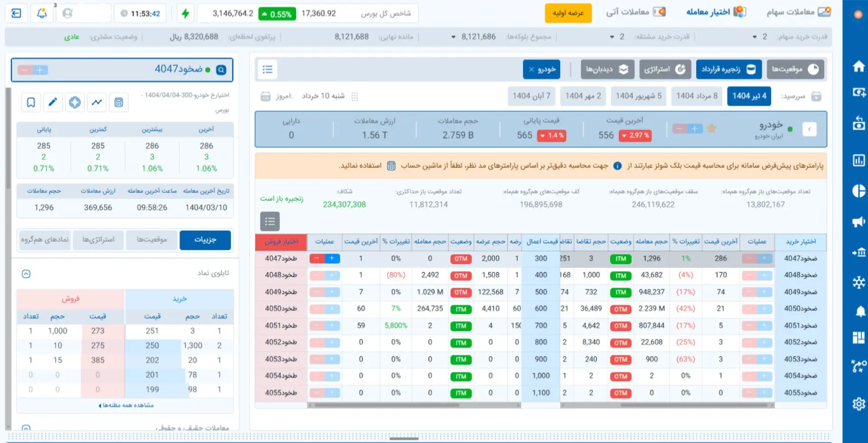Viewport: 868px width, 443px height.
Task: Click the gray list button above table
Action: click(270, 221)
